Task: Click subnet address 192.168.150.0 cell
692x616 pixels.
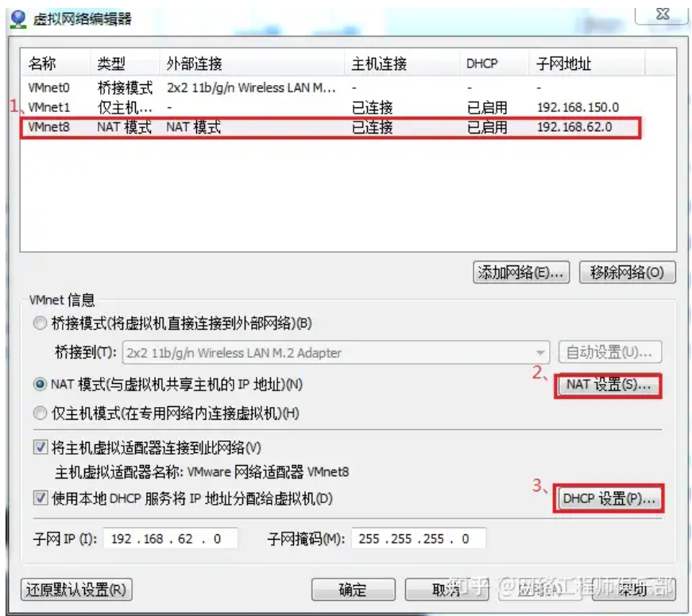Action: 578,107
